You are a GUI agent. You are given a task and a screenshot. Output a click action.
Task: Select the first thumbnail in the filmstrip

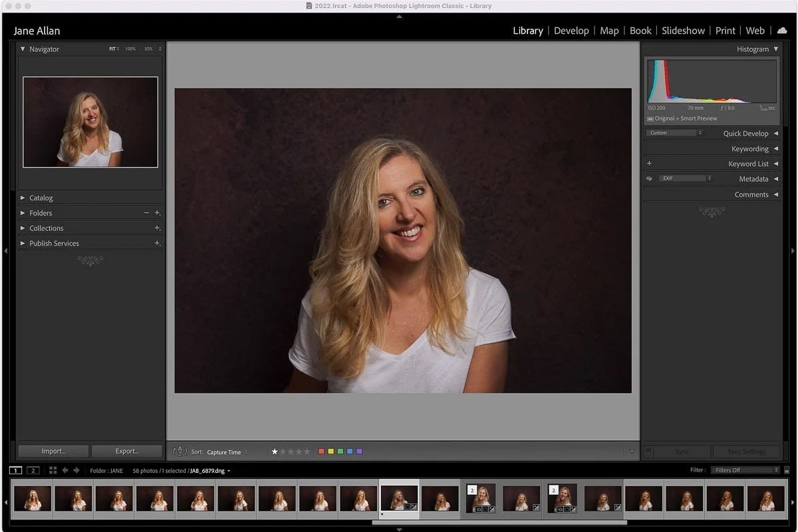tap(32, 497)
